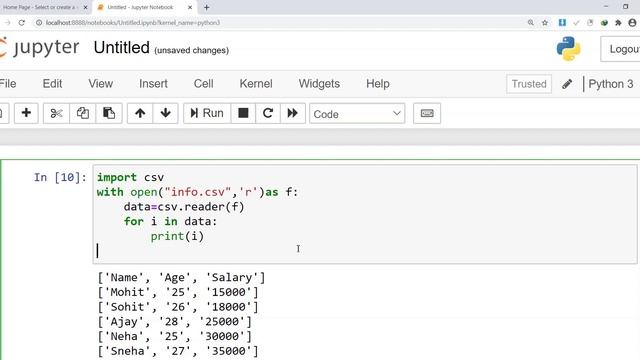Move selected cell down arrow
640x360 pixels.
(x=166, y=113)
